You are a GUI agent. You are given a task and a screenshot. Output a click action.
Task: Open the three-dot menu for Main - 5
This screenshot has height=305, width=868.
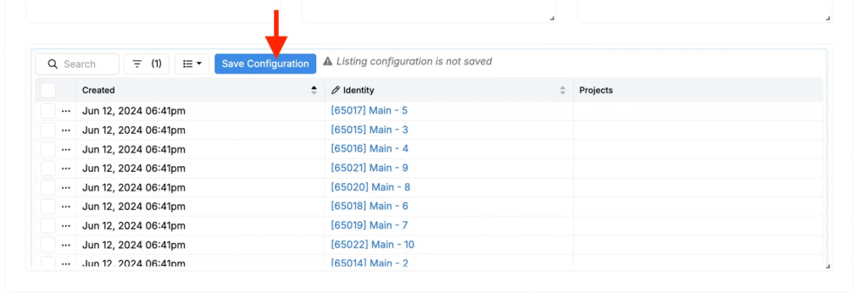pos(66,111)
